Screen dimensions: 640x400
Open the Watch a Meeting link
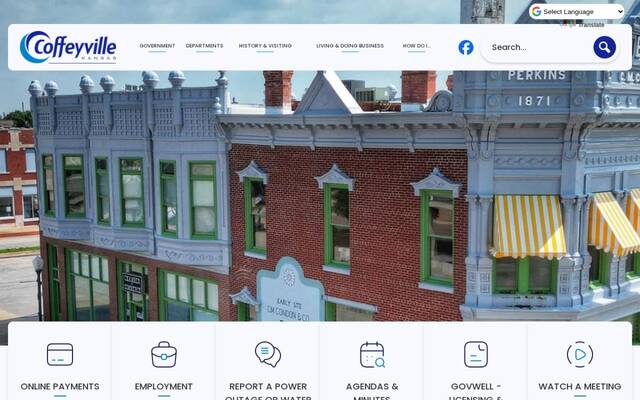[x=580, y=387]
